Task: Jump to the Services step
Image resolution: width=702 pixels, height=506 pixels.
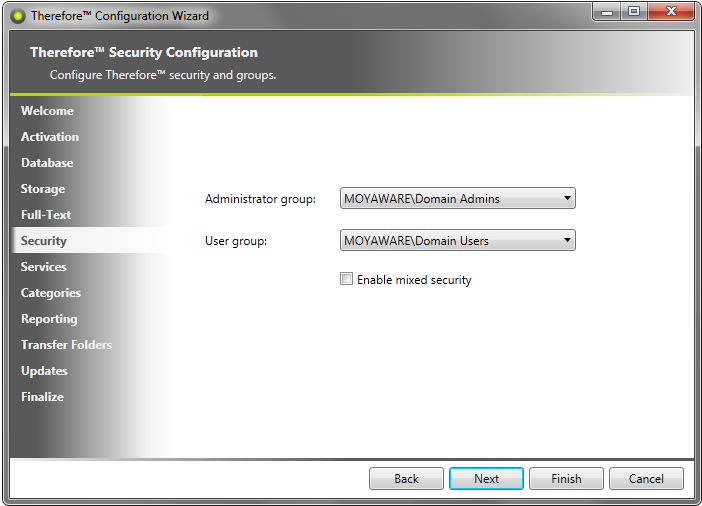Action: click(43, 267)
